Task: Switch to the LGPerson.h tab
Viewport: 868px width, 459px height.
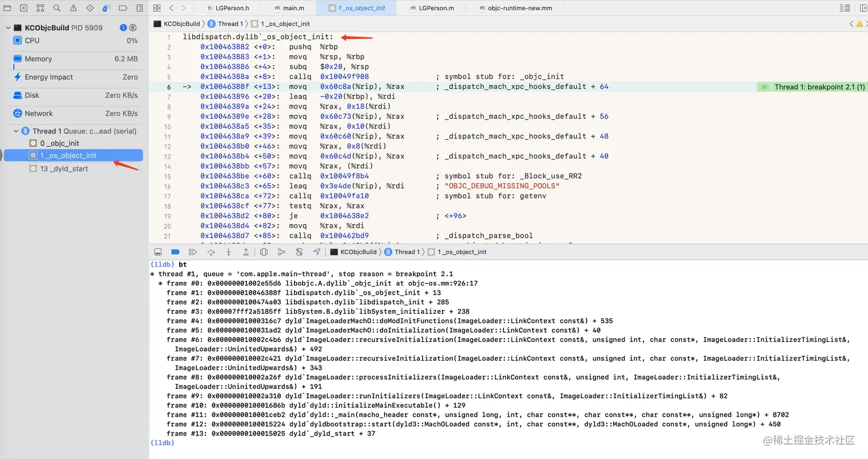Action: pos(228,8)
